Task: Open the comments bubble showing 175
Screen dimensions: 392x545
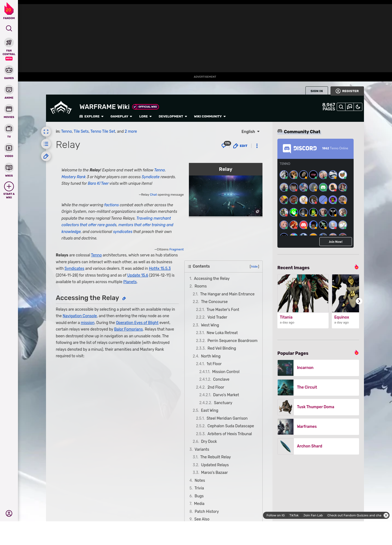Action: (224, 146)
